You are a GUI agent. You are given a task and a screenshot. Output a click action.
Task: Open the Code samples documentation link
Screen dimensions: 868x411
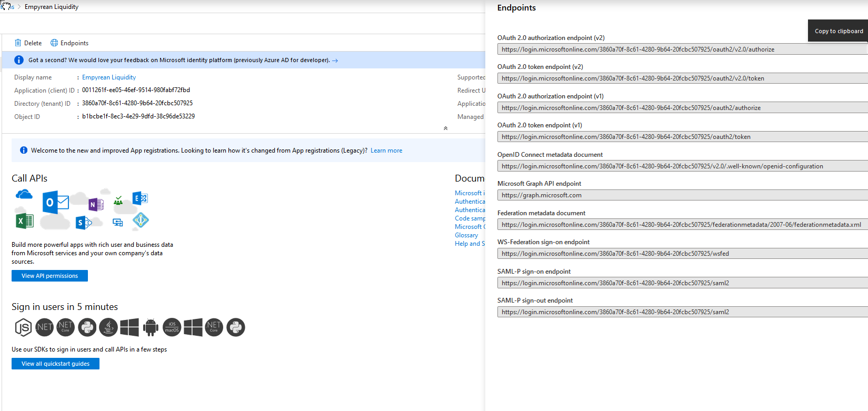pyautogui.click(x=470, y=218)
